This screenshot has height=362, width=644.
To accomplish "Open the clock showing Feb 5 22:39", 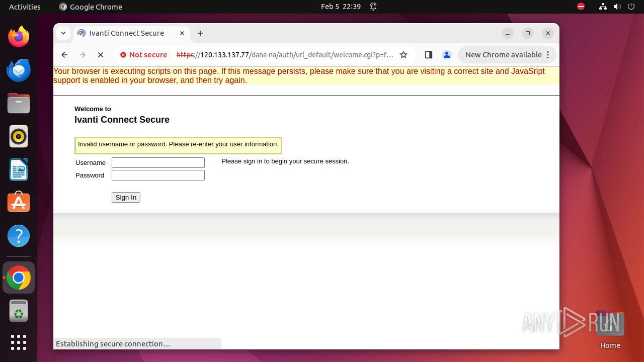I will tap(341, 7).
